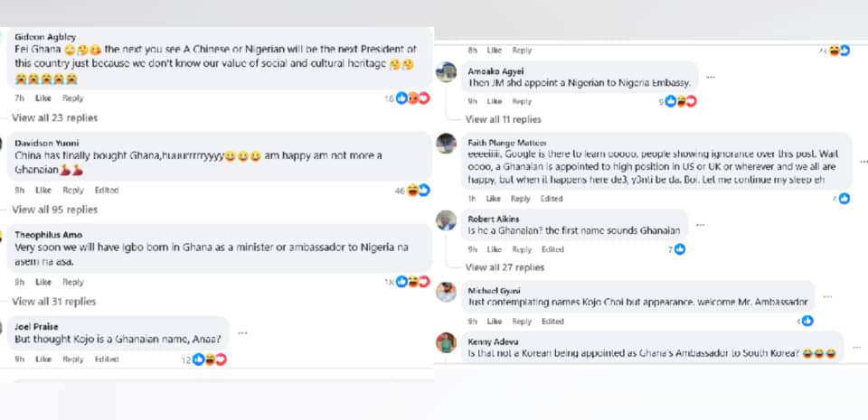Viewport: 868px width, 420px height.
Task: Expand all 23 replies under Gideon's comment
Action: coord(54,117)
